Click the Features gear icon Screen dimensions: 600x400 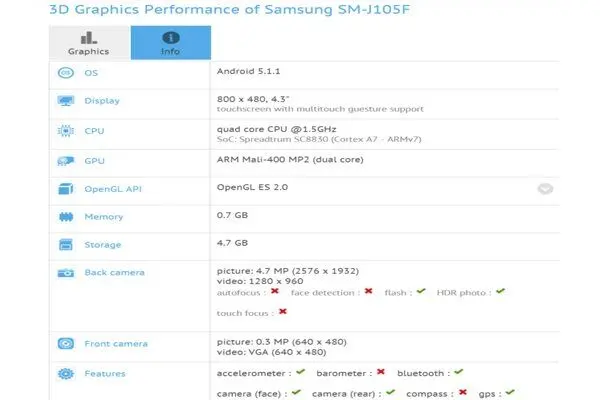tap(66, 373)
